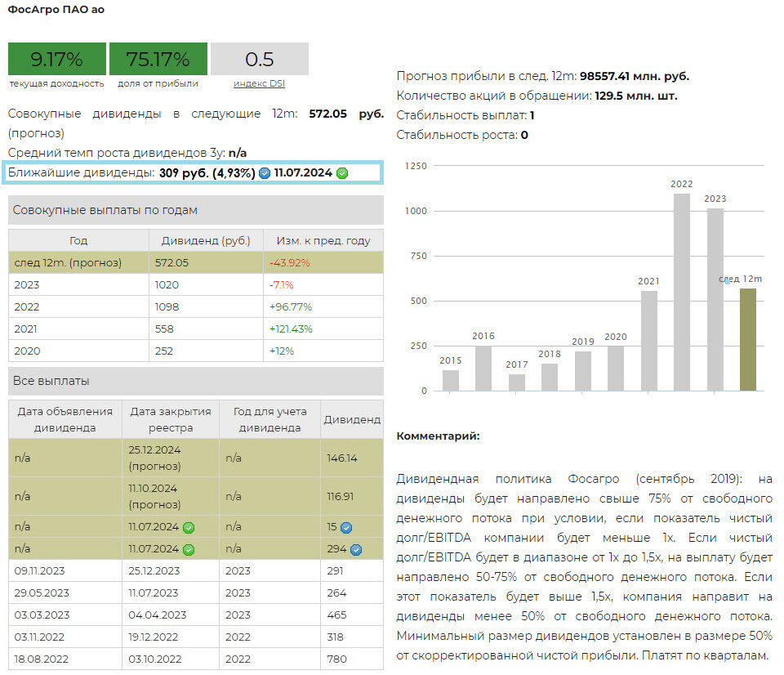Select the olive 'след 12m' forecast bar
Screen dimensions: 784x675
tap(747, 339)
